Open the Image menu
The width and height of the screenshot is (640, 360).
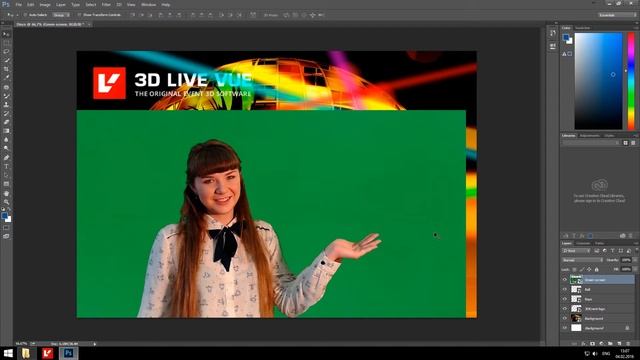pos(45,5)
